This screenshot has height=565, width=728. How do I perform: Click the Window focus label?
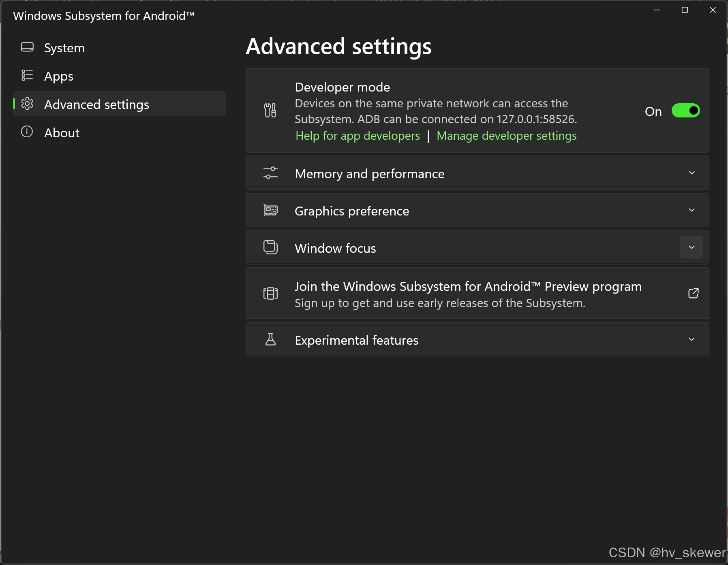click(x=335, y=248)
